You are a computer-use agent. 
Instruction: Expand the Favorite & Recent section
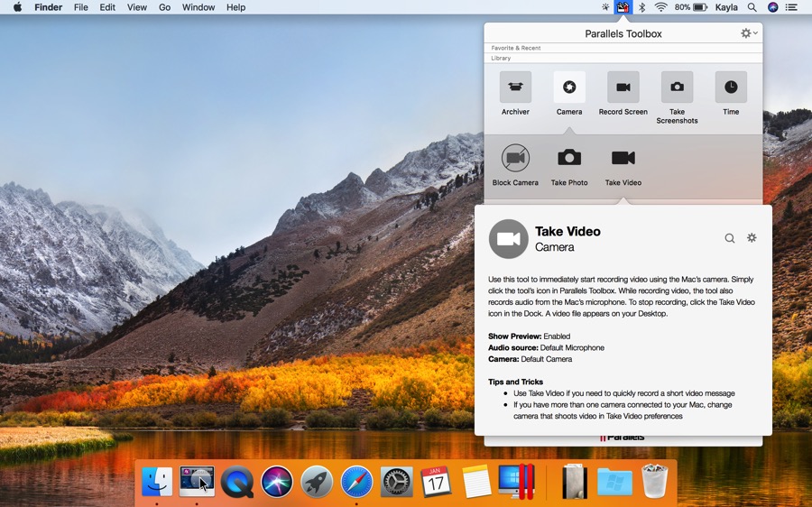[516, 48]
